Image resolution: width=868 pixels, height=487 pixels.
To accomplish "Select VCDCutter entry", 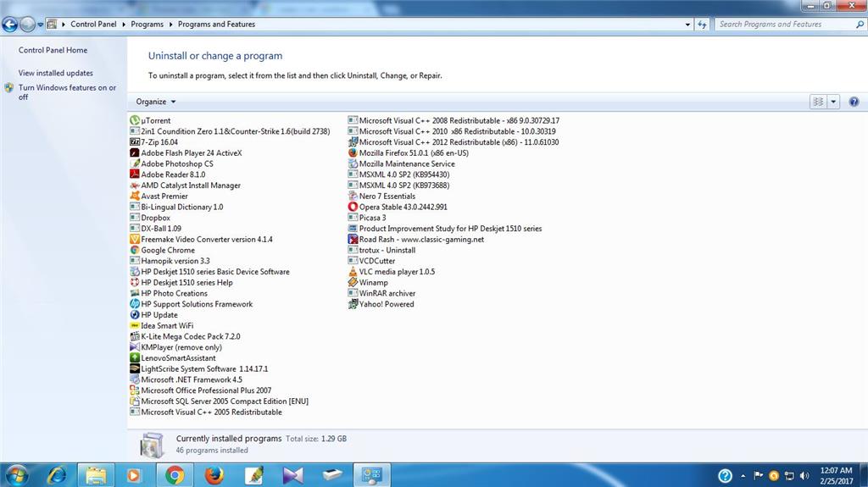I will coord(372,261).
